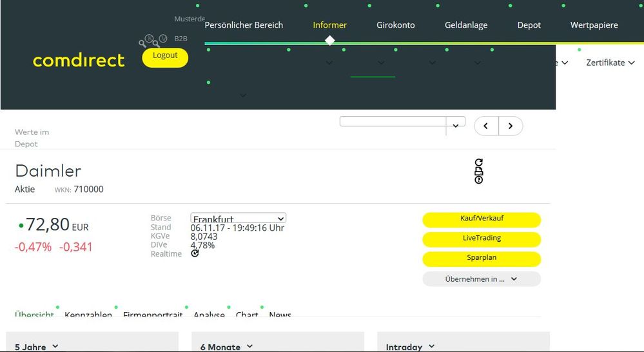Viewport: 644px width, 352px height.
Task: Switch to the Kennzahlen tab
Action: [88, 314]
